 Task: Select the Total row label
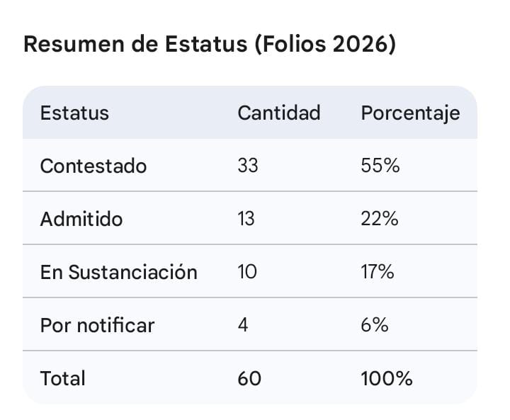[x=62, y=378]
